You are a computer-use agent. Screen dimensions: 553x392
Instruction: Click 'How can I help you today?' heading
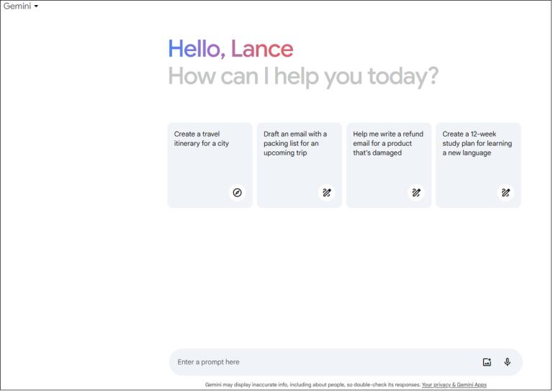[303, 76]
